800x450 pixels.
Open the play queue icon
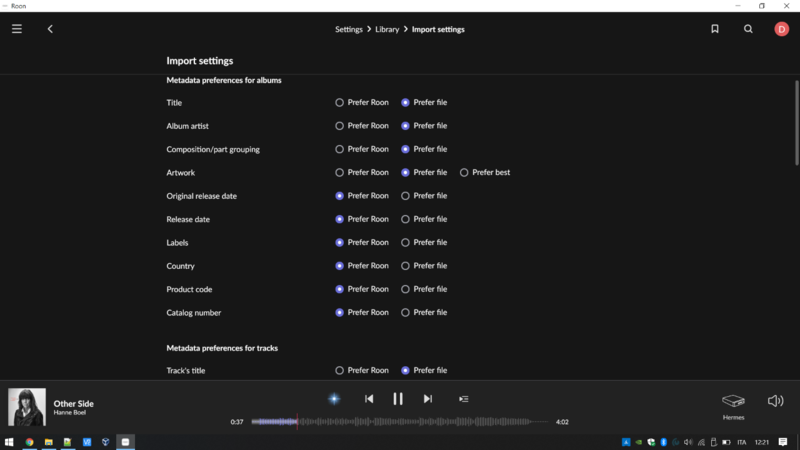coord(463,399)
